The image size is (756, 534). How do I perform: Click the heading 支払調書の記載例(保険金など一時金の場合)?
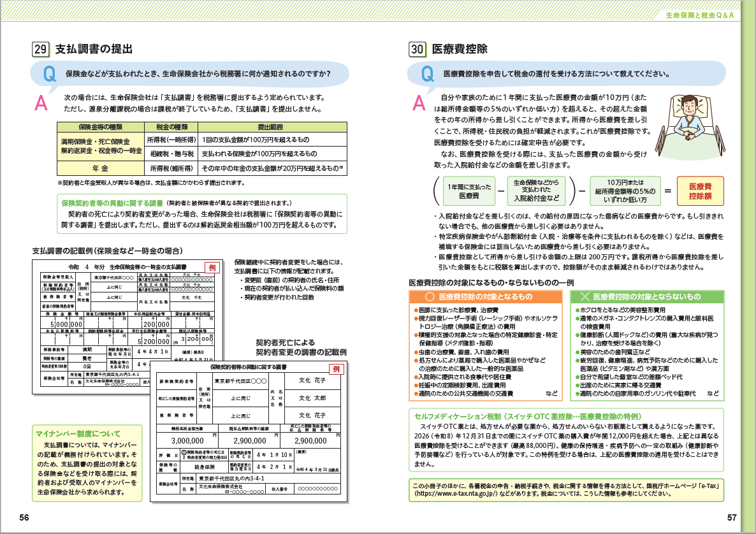coord(108,251)
